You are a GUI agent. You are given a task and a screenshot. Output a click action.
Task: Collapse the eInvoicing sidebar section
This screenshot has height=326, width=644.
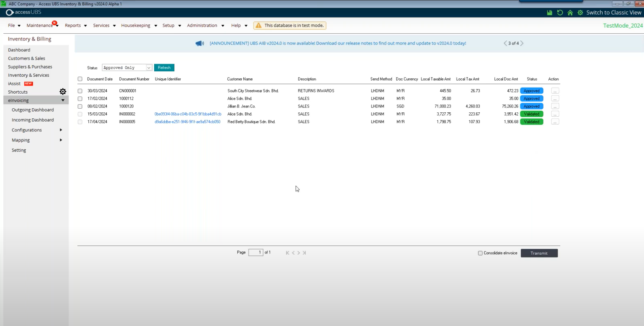point(63,100)
